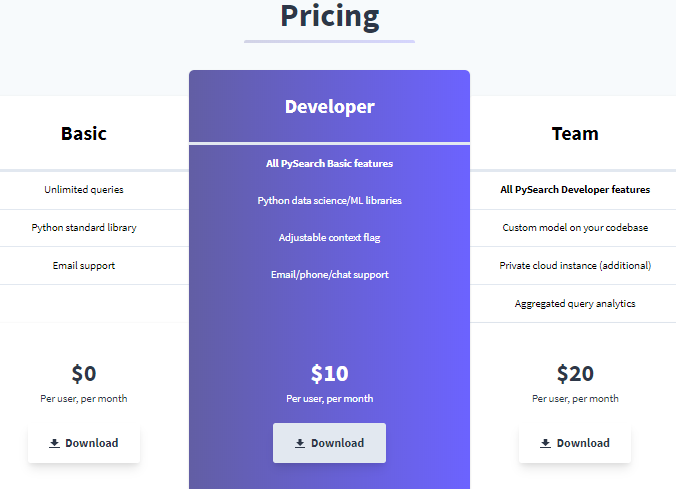676x489 pixels.
Task: Click the Team plan title
Action: (575, 134)
